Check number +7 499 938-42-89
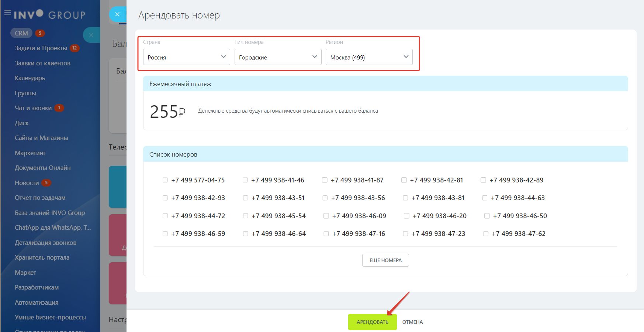The height and width of the screenshot is (332, 644). pos(483,180)
